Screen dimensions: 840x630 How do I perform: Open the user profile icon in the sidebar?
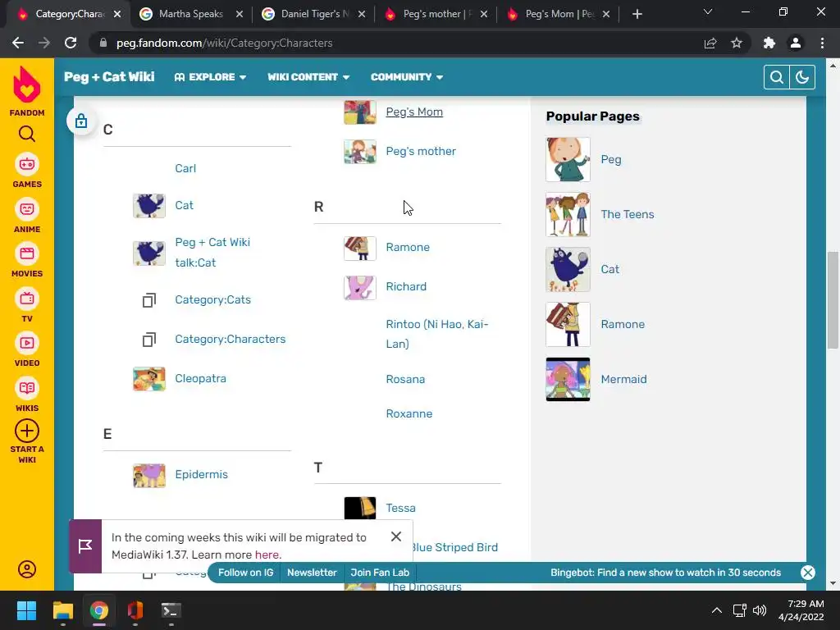tap(27, 569)
